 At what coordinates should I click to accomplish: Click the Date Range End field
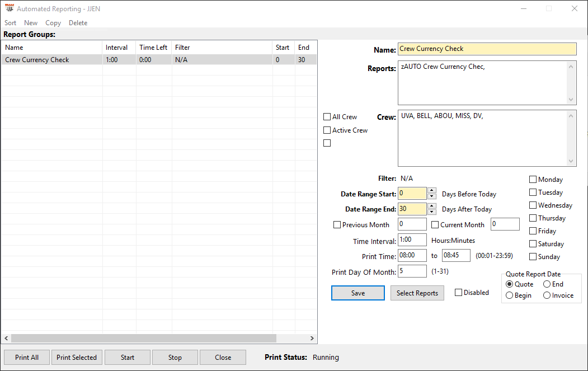point(412,209)
